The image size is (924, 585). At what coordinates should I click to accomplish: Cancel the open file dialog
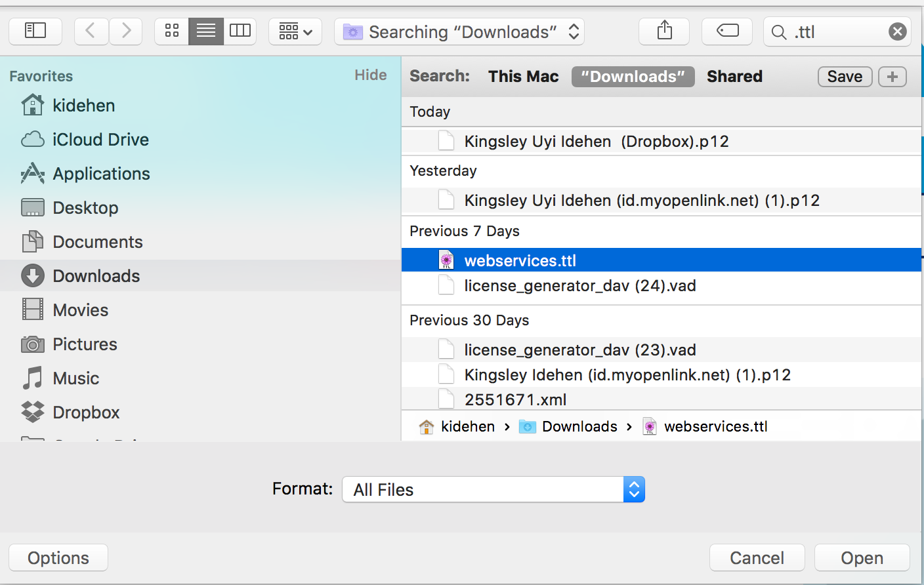tap(757, 558)
